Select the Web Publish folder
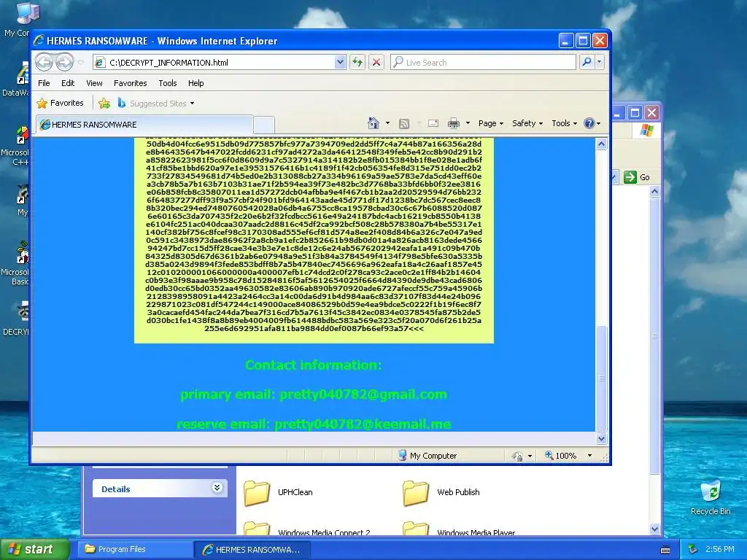Image resolution: width=747 pixels, height=560 pixels. 441,492
